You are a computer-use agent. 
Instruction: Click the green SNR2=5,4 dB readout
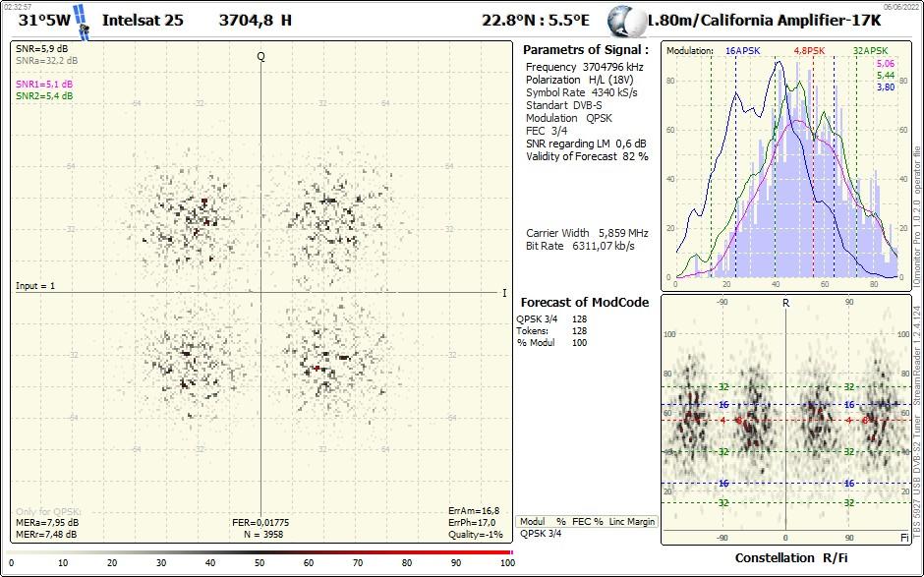point(43,95)
